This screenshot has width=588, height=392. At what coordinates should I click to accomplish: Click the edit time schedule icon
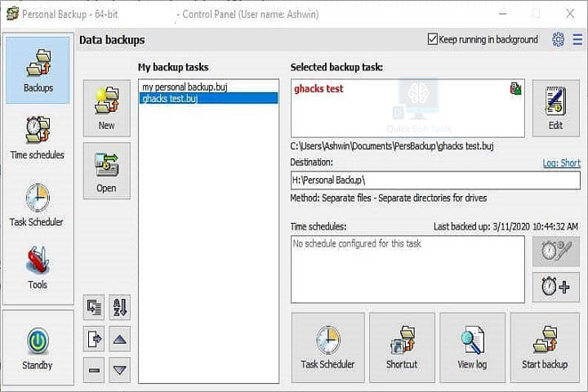pyautogui.click(x=556, y=252)
